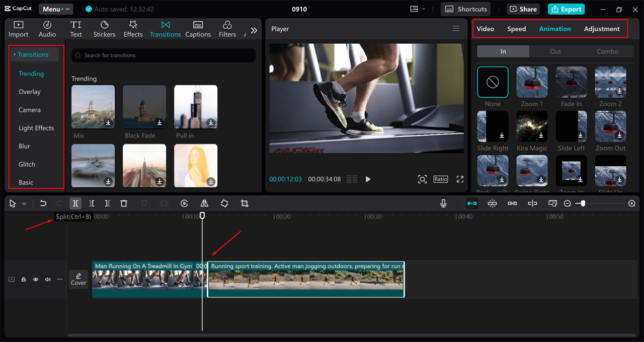Viewport: 644px width, 342px height.
Task: Select the None animation option
Action: [x=493, y=82]
